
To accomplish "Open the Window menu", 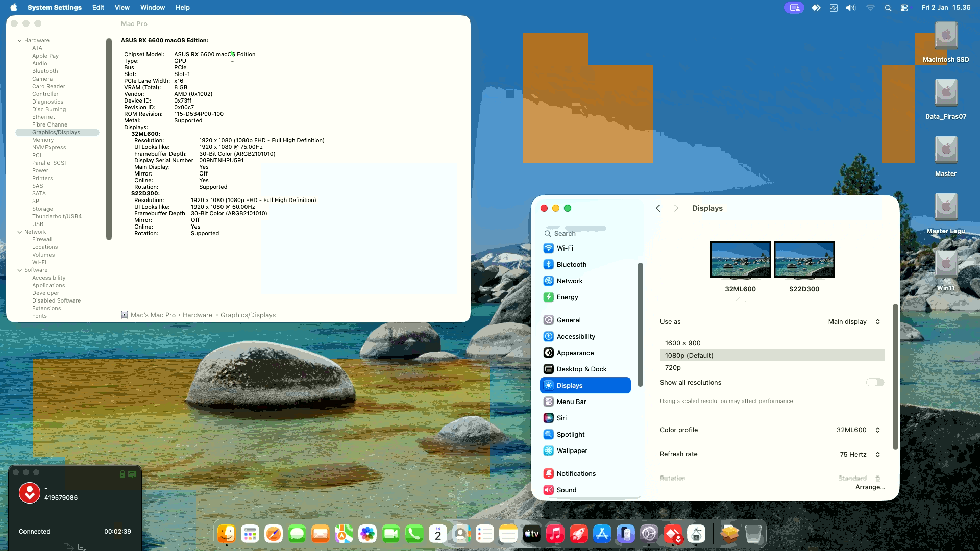I will click(153, 8).
